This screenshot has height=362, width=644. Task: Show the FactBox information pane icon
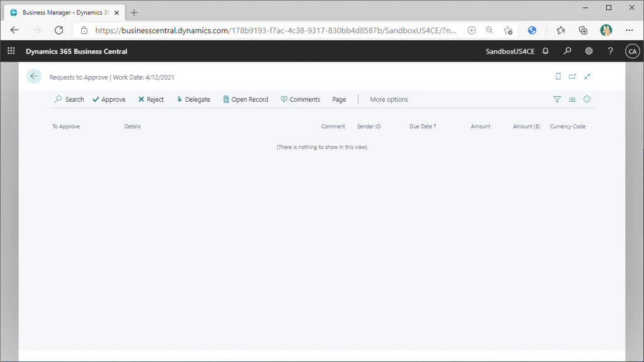pyautogui.click(x=587, y=99)
